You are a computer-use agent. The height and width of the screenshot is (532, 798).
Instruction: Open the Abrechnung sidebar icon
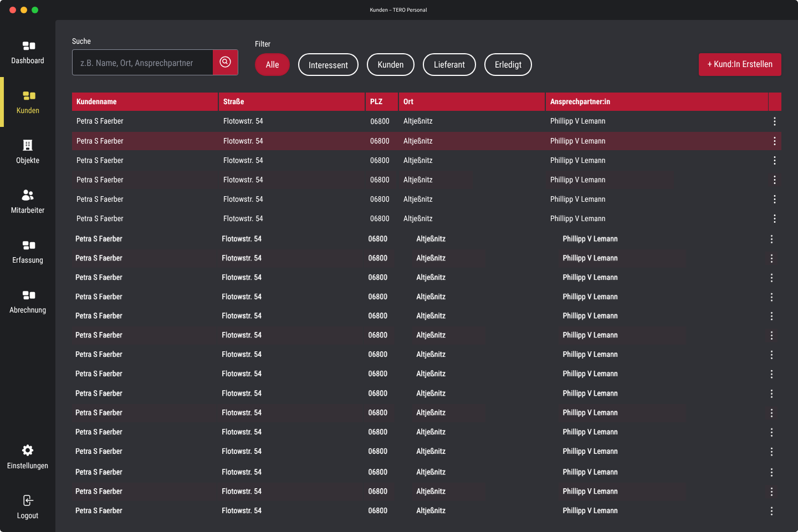coord(28,295)
